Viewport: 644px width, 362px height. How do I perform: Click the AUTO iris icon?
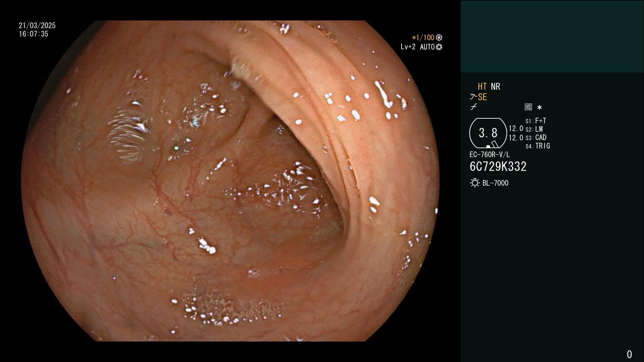[x=439, y=47]
